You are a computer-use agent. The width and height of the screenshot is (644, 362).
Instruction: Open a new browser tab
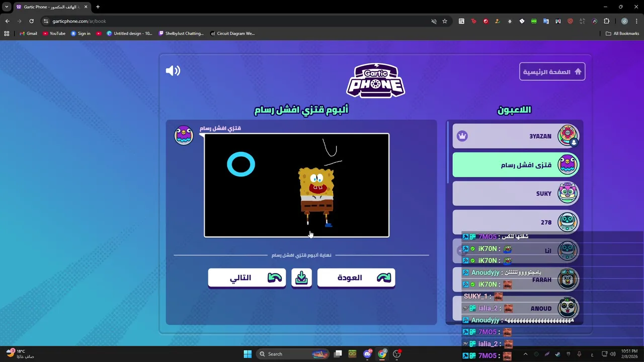(x=98, y=7)
